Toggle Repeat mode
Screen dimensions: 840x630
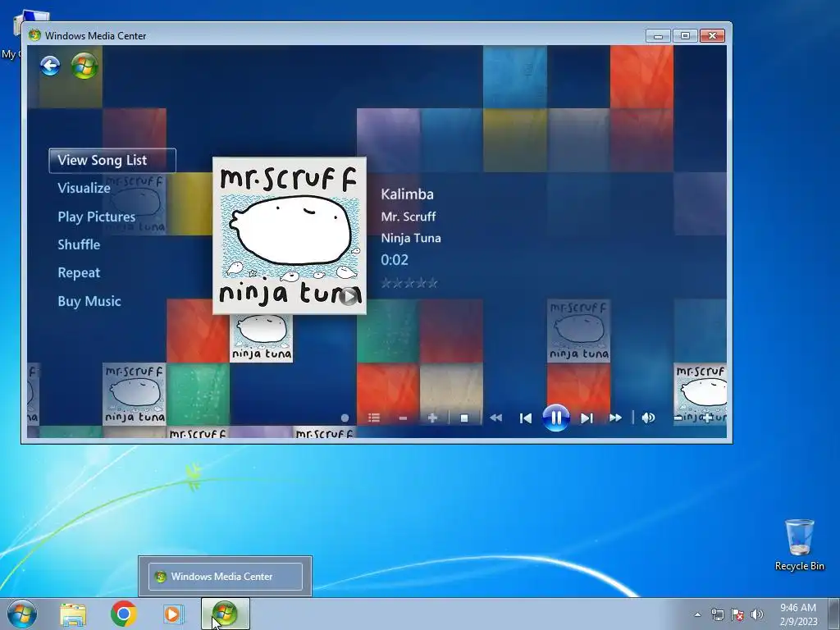point(79,272)
